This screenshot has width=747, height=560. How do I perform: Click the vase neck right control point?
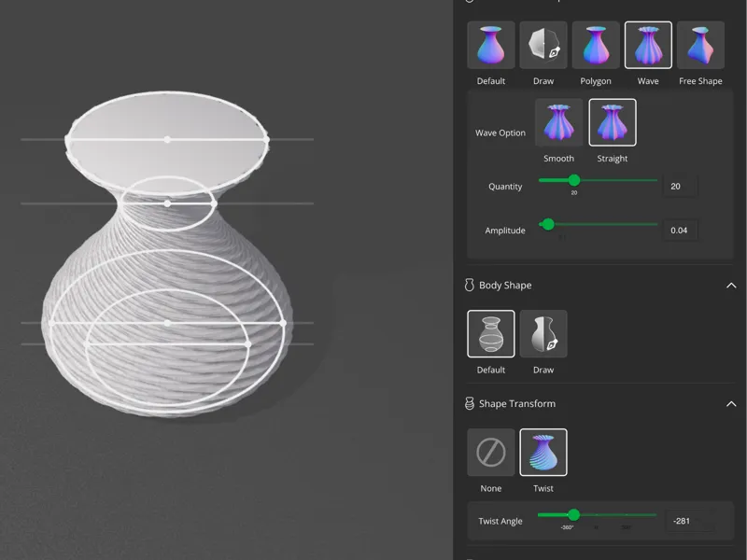(214, 203)
